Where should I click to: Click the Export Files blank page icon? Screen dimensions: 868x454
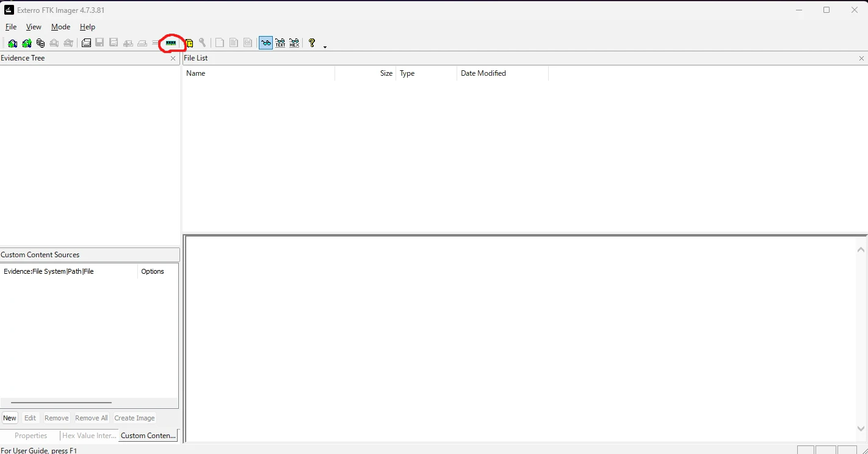pyautogui.click(x=219, y=43)
